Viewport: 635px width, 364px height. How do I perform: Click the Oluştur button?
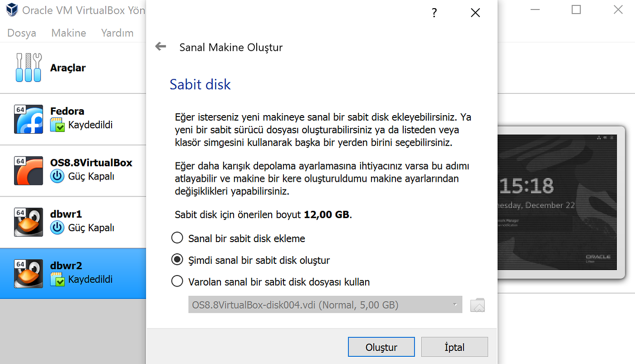(x=381, y=347)
